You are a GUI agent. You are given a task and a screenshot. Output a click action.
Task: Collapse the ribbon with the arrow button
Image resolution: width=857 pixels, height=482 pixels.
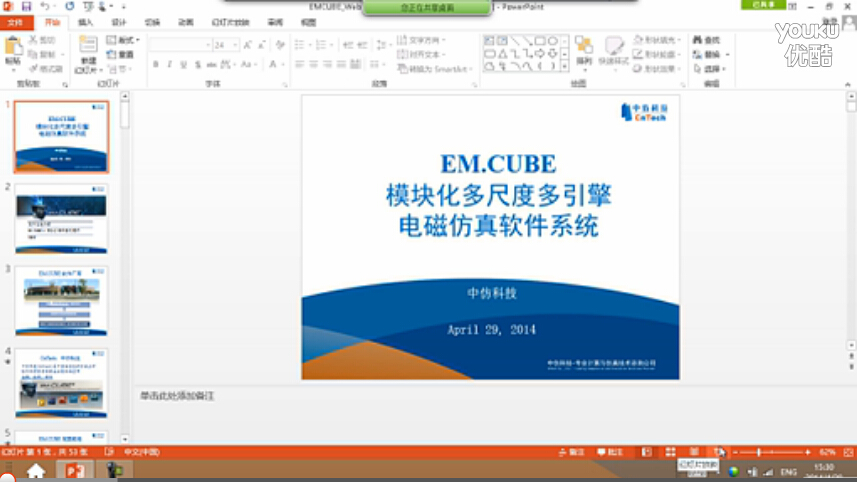pos(848,84)
